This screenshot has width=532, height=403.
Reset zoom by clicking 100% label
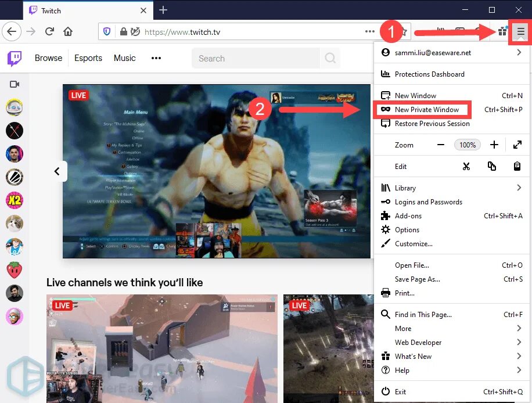468,145
